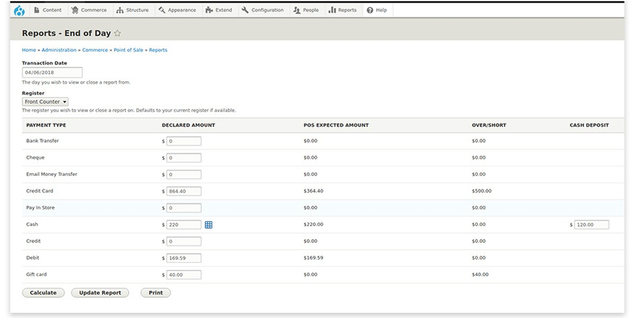Click the POS Expected Amount column header
This screenshot has width=644, height=318.
click(x=336, y=125)
